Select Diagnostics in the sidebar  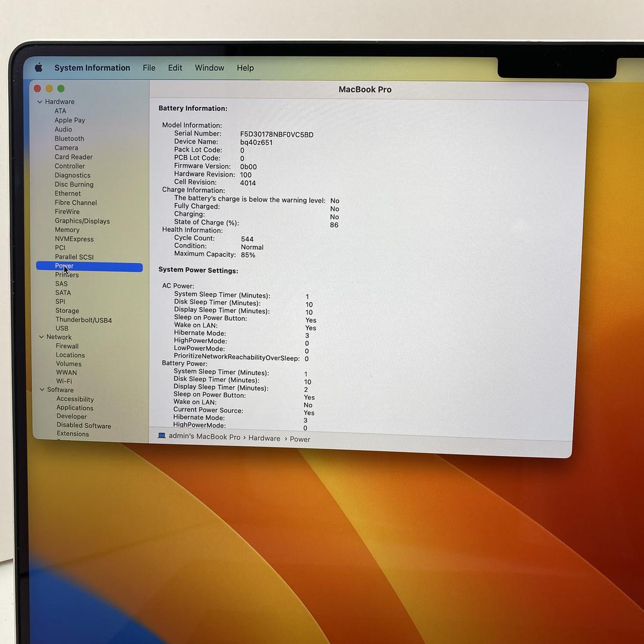(73, 175)
